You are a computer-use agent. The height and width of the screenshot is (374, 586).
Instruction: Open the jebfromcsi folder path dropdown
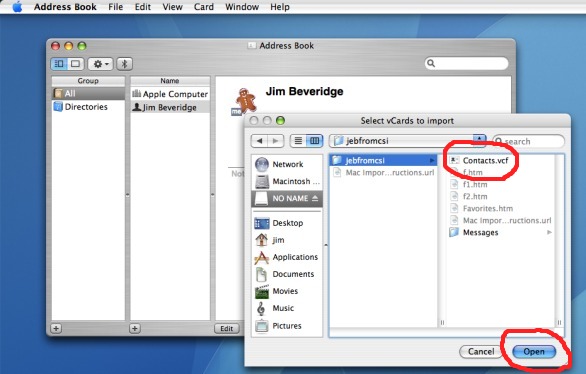(x=407, y=141)
